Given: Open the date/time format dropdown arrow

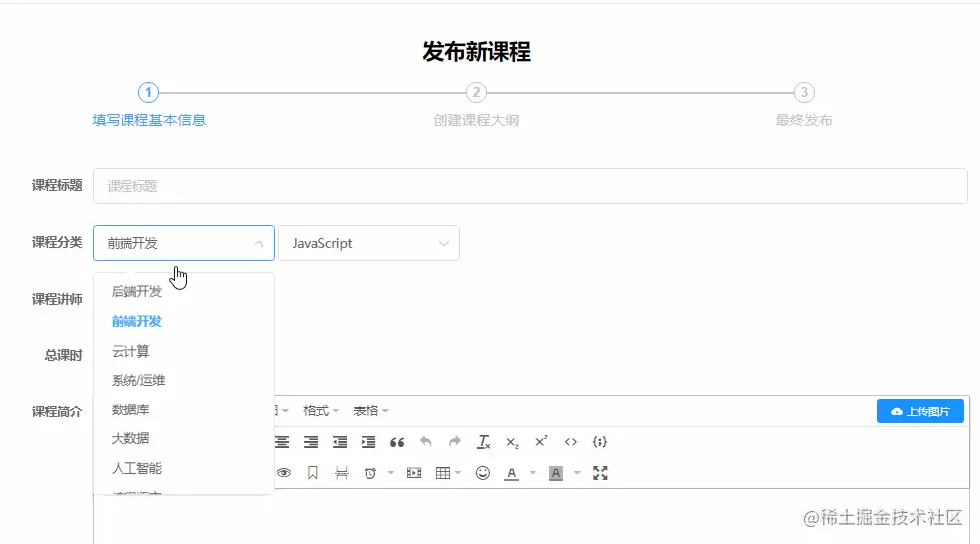Looking at the screenshot, I should tap(390, 473).
